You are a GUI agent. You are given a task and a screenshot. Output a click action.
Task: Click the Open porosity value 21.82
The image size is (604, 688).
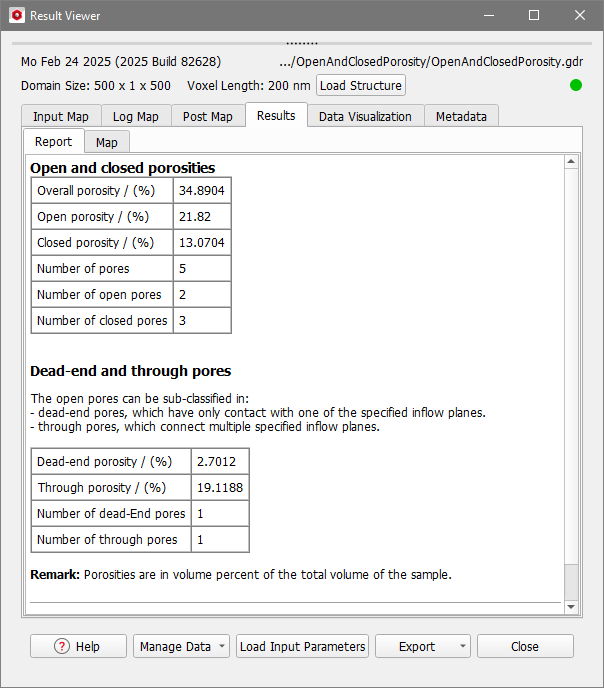[202, 216]
